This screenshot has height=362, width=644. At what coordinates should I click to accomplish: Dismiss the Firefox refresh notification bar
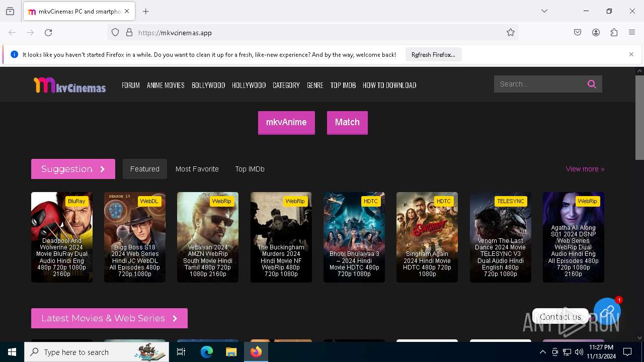(631, 54)
